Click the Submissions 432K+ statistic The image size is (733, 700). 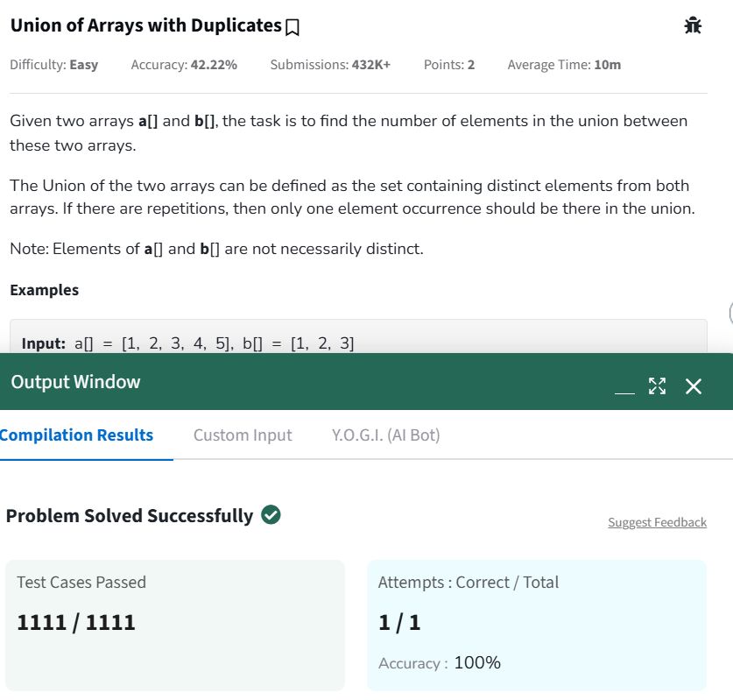(330, 65)
